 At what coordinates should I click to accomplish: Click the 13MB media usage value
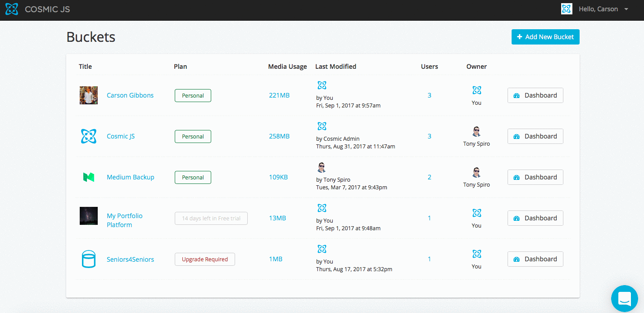(x=277, y=218)
